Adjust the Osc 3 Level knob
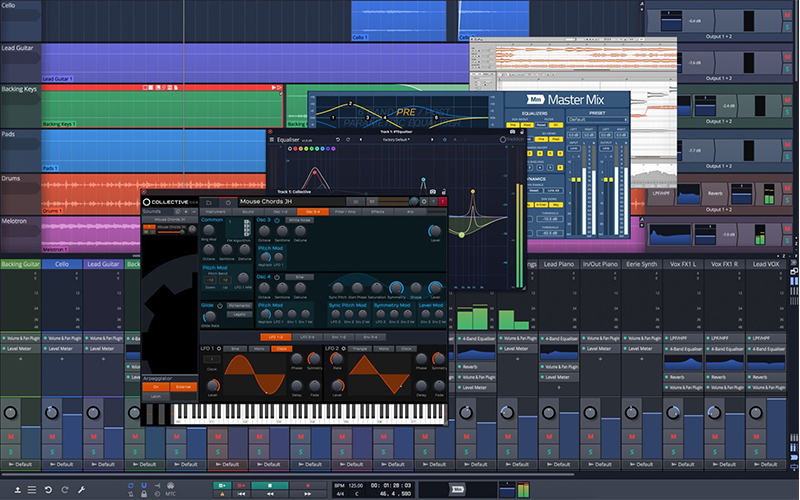The height and width of the screenshot is (500, 800). point(435,231)
